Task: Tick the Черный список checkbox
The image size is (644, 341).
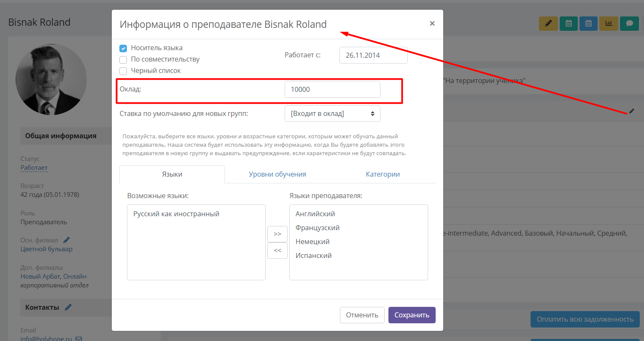Action: point(123,71)
